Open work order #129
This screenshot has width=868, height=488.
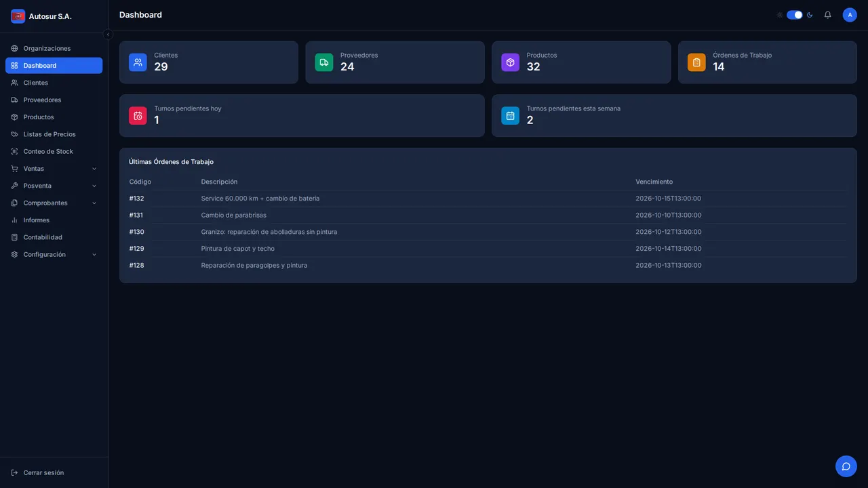coord(137,249)
